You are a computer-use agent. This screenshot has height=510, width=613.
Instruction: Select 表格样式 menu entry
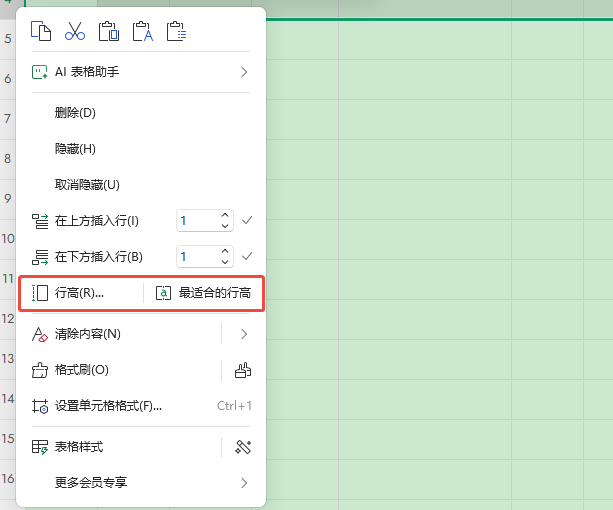click(x=79, y=447)
